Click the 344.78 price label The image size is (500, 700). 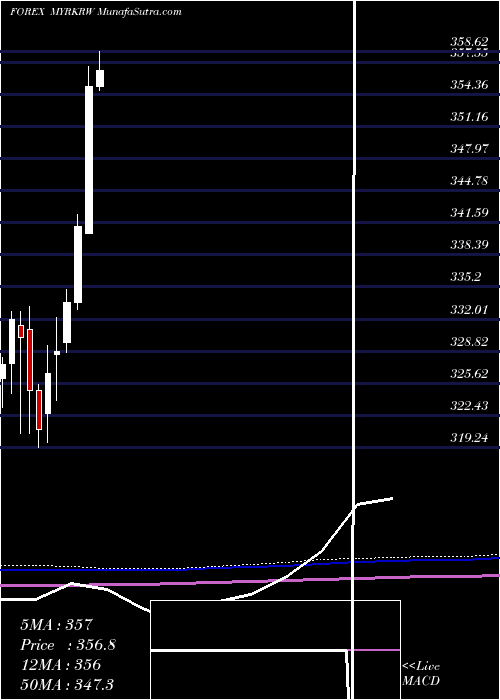point(469,181)
